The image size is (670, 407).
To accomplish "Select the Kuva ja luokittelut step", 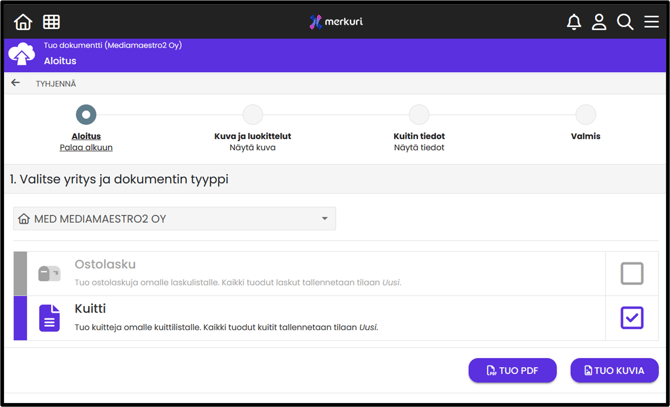I will click(x=252, y=115).
